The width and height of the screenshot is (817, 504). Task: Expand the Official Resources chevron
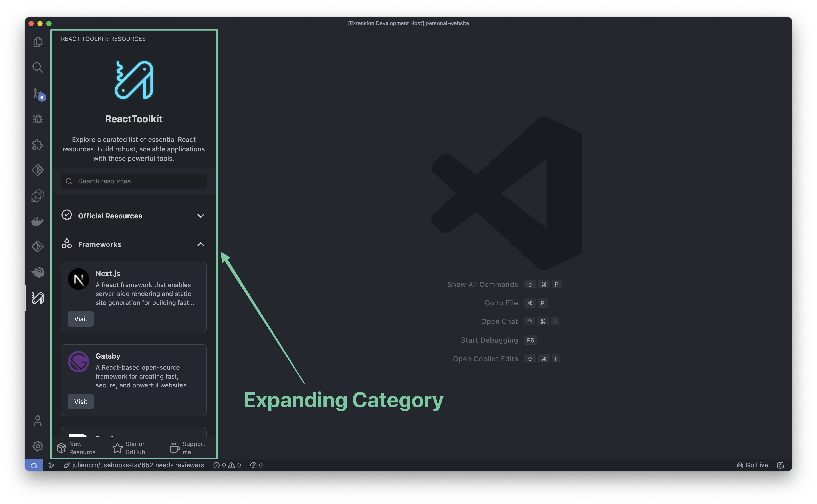point(201,216)
